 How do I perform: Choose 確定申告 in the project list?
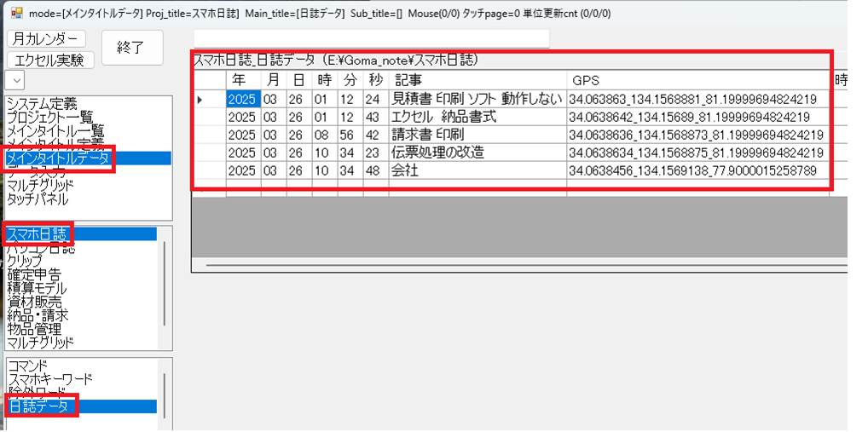[x=34, y=274]
